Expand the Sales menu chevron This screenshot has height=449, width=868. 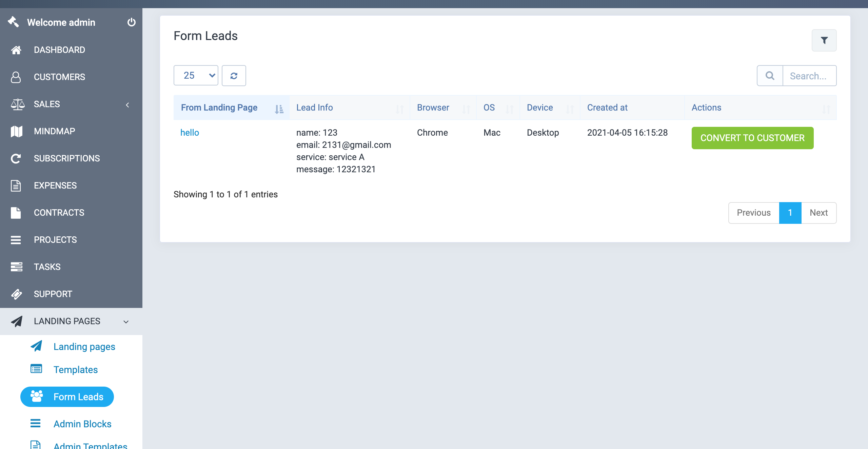click(x=127, y=105)
